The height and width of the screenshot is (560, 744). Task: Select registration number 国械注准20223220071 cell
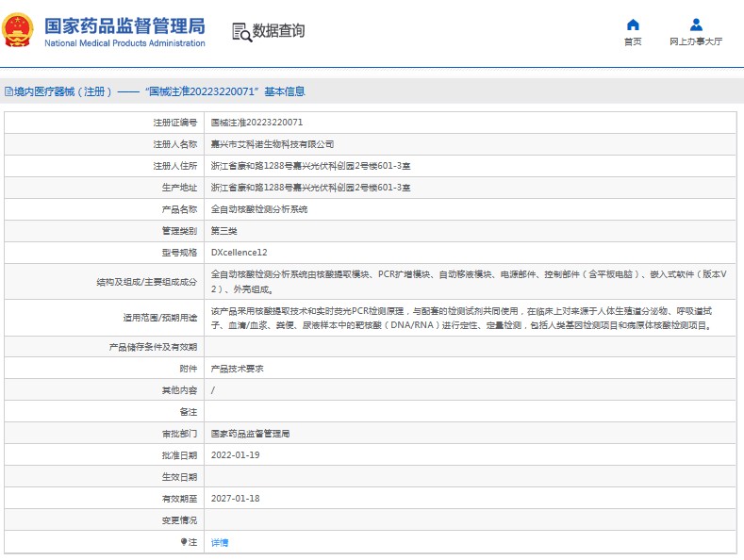point(256,123)
